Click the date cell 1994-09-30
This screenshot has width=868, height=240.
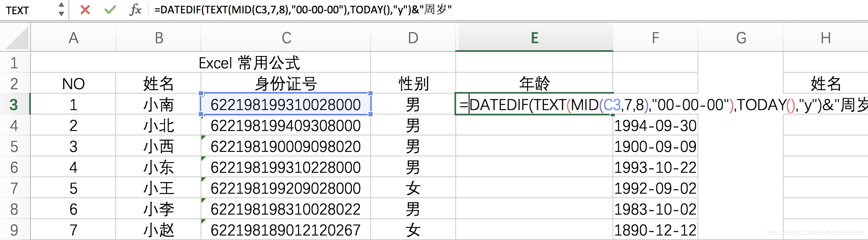pos(655,125)
